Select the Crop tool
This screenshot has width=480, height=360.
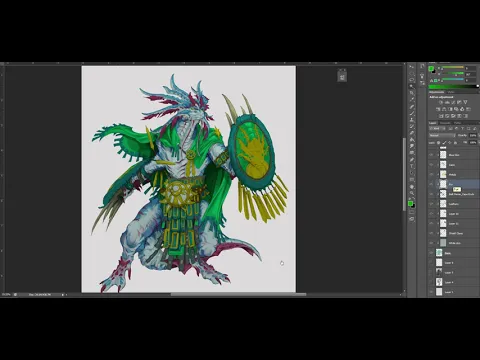coord(412,93)
